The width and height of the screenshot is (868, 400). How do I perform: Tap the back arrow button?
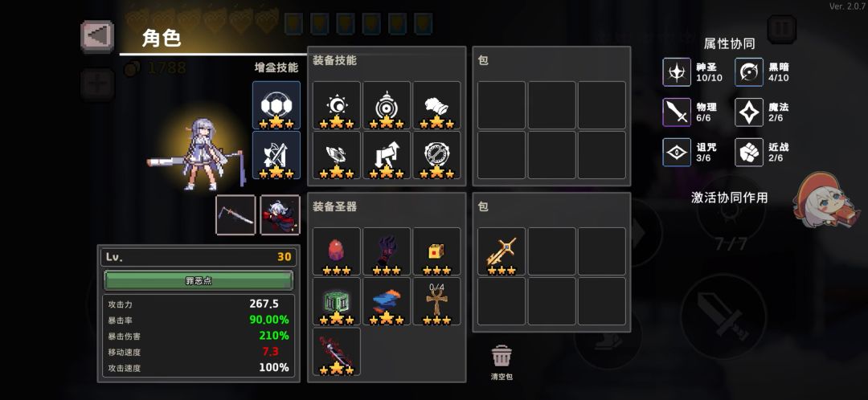97,36
